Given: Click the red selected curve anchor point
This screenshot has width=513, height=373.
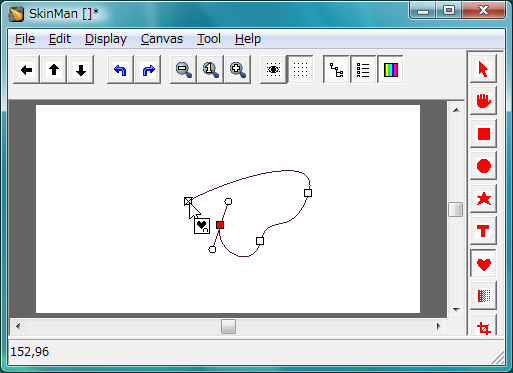Looking at the screenshot, I should [x=220, y=225].
